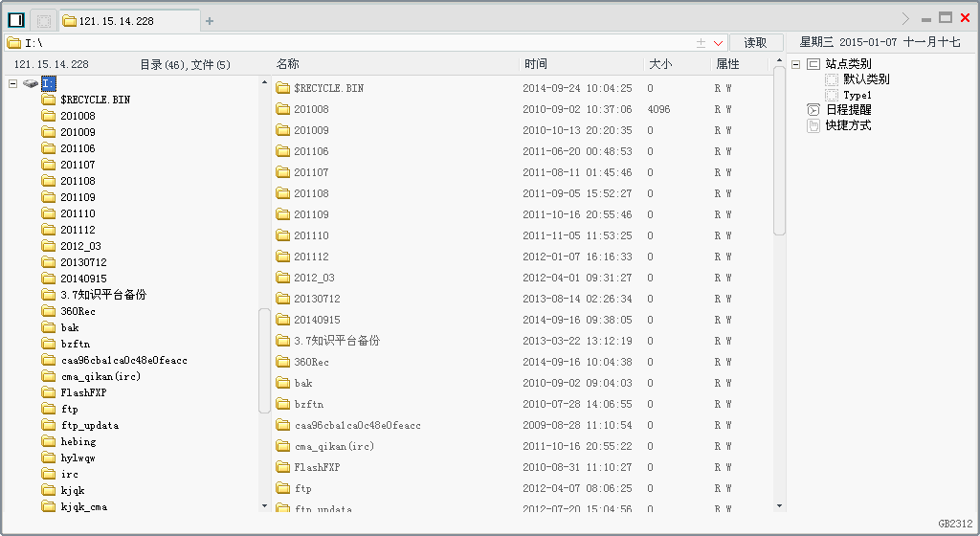Click the 快捷方式 hand icon

(813, 125)
